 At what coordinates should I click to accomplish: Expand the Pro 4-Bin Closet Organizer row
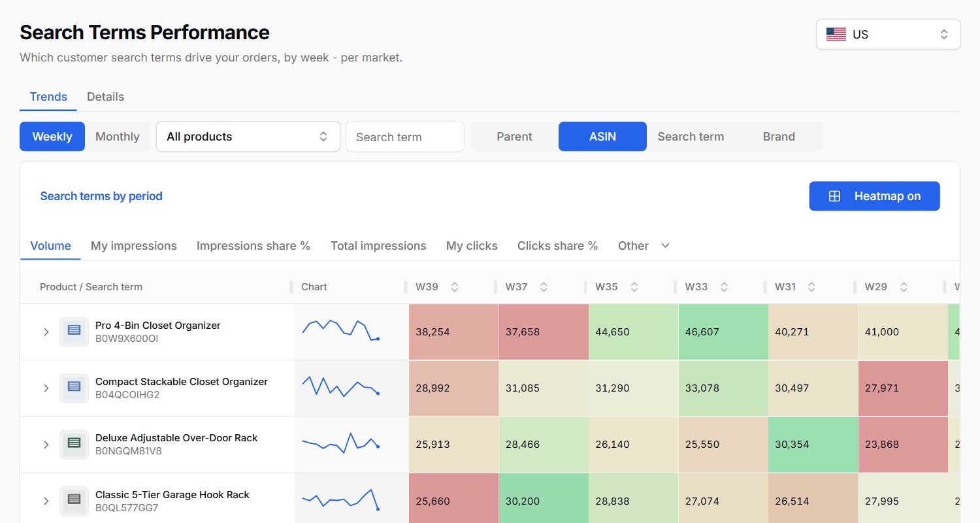click(x=46, y=331)
